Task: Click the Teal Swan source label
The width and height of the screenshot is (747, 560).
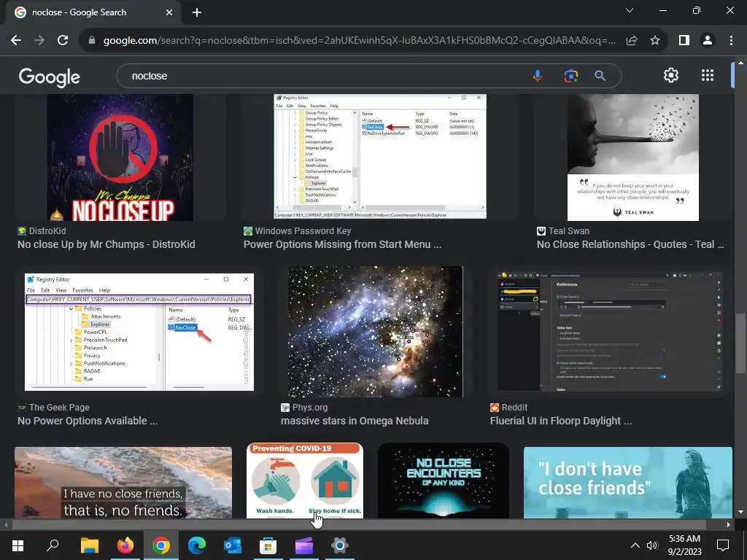Action: pos(569,231)
